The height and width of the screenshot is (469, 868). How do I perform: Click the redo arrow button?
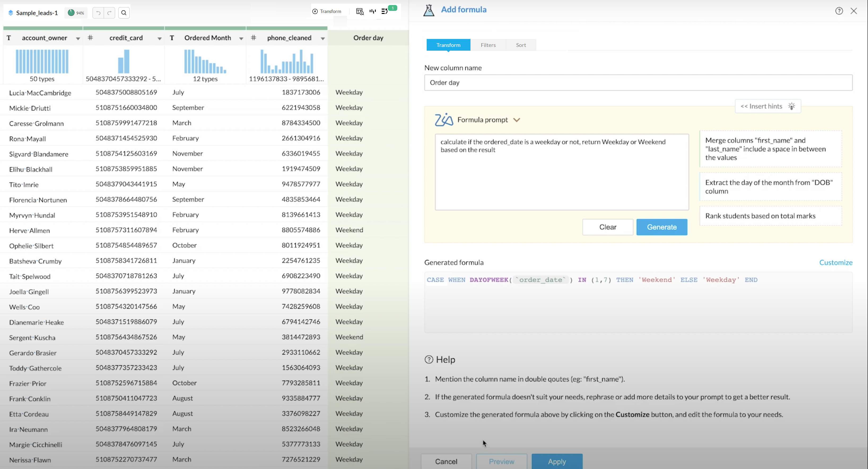[110, 13]
